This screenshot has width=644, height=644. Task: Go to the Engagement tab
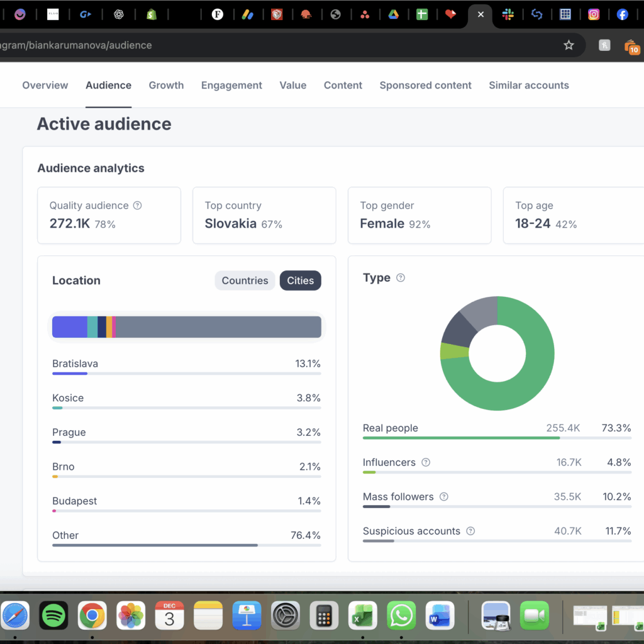(x=231, y=86)
